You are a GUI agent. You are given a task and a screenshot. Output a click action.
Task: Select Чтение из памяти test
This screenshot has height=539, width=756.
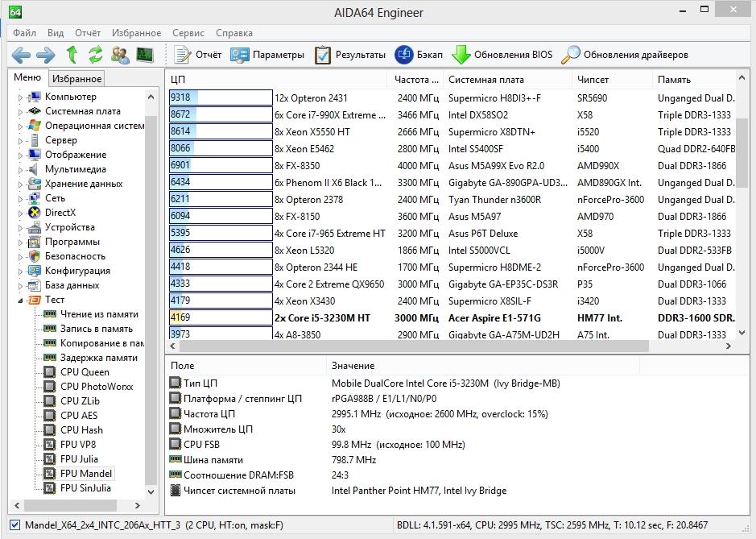99,313
